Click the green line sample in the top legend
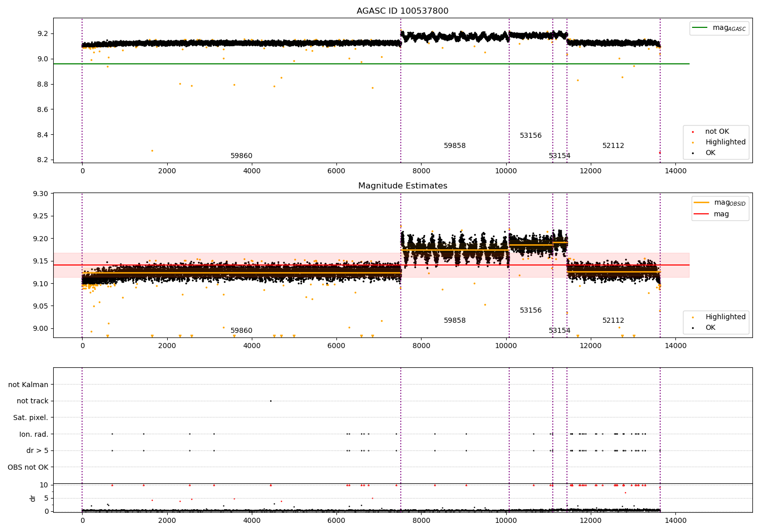This screenshot has height=532, width=760. 700,28
